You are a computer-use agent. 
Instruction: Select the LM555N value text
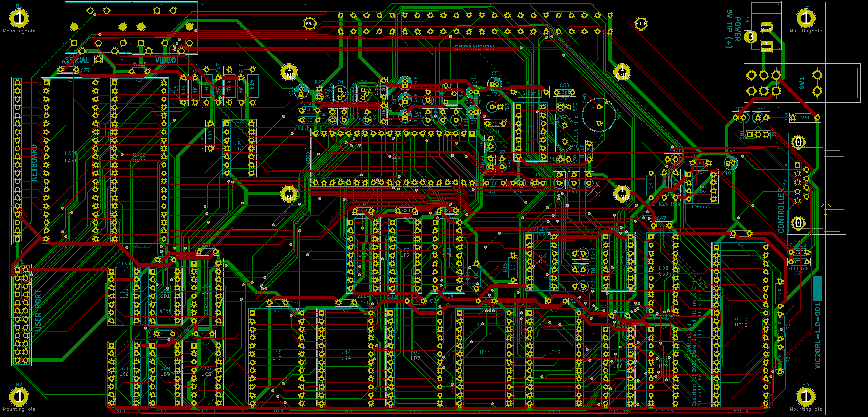(x=701, y=206)
